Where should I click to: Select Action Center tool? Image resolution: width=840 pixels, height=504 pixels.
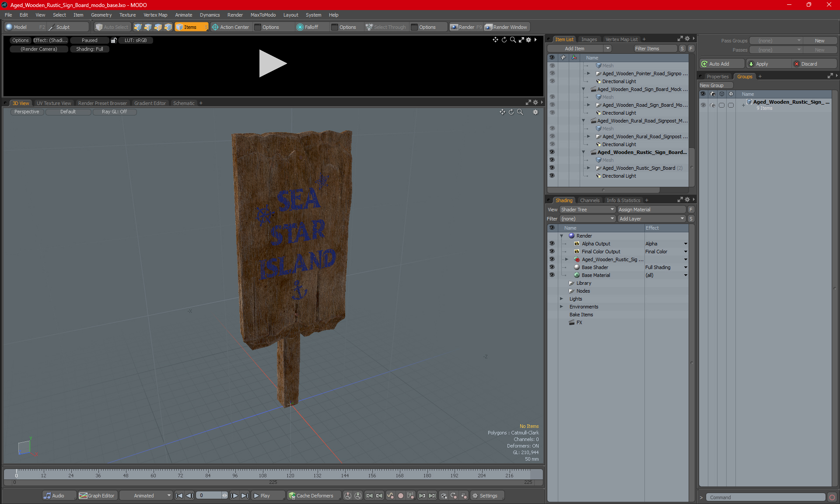click(231, 27)
